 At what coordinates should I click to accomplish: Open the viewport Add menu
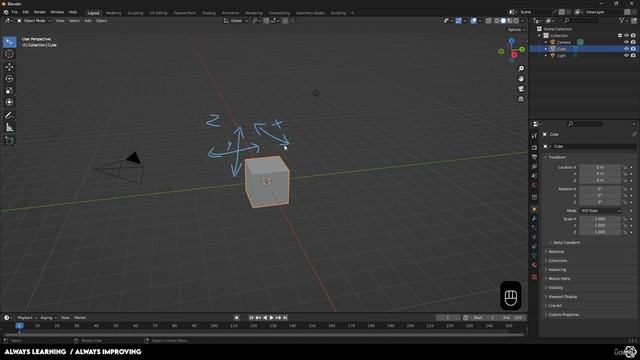(87, 21)
